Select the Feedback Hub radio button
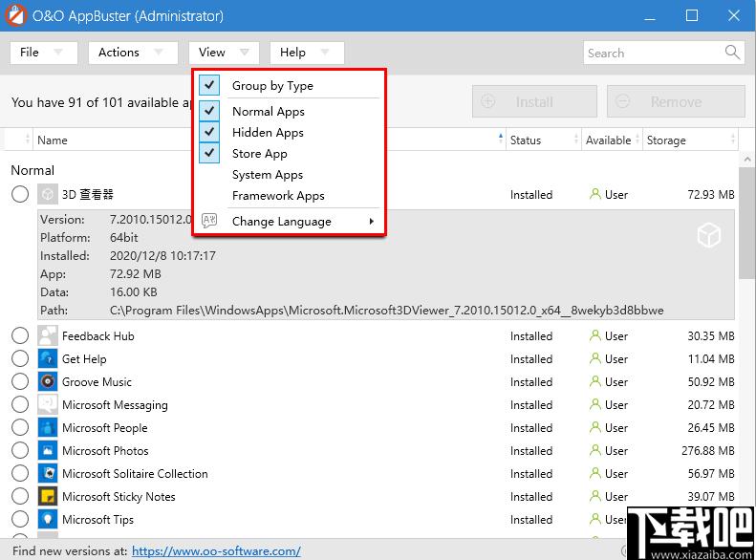 [20, 335]
